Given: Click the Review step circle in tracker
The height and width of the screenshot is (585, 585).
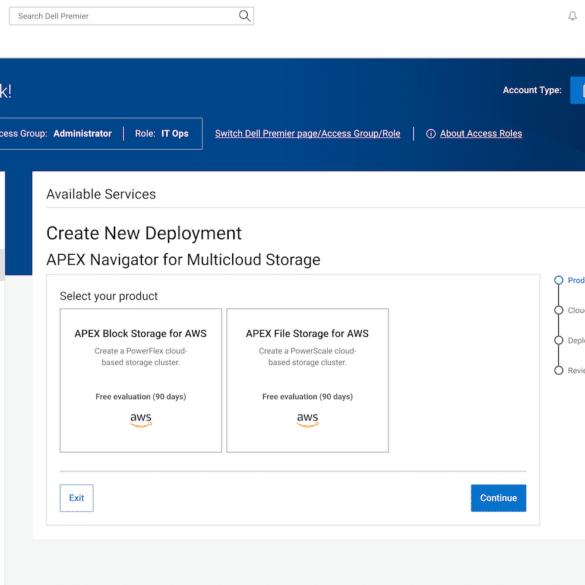Looking at the screenshot, I should (x=559, y=370).
